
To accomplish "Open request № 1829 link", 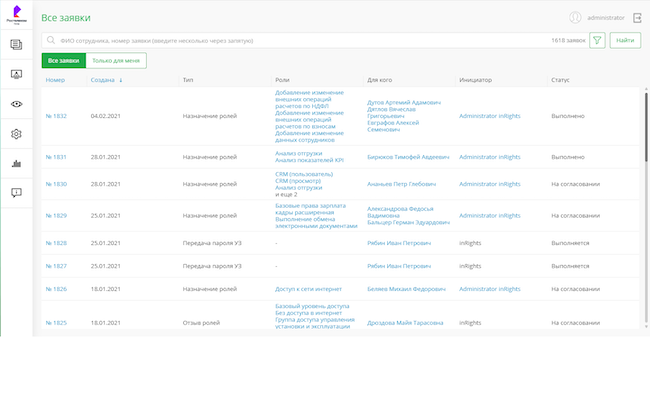I will pos(56,215).
